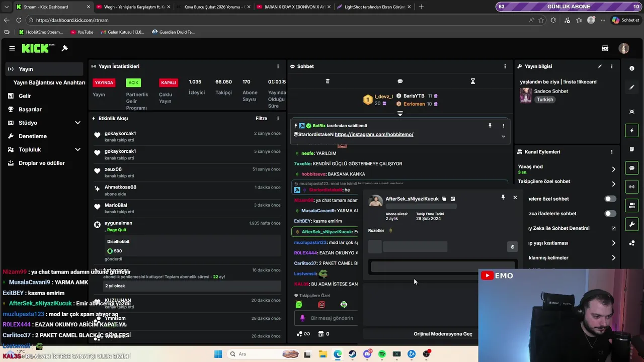
Task: Open Yavaş mod settings arrow
Action: point(613,169)
